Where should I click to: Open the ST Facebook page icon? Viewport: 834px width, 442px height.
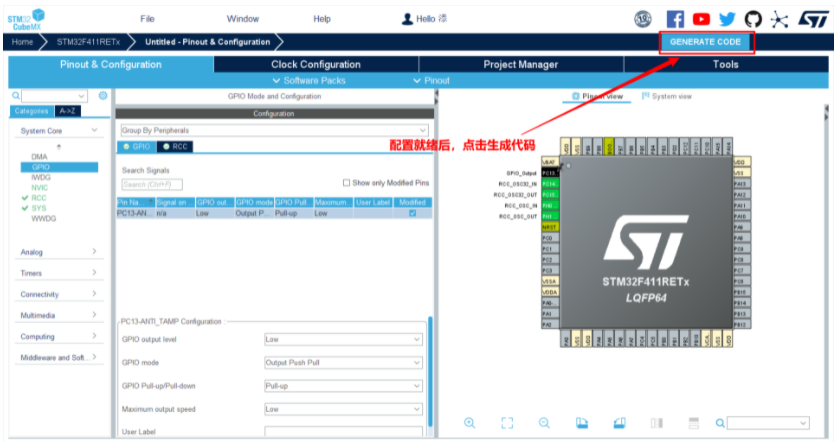coord(675,19)
